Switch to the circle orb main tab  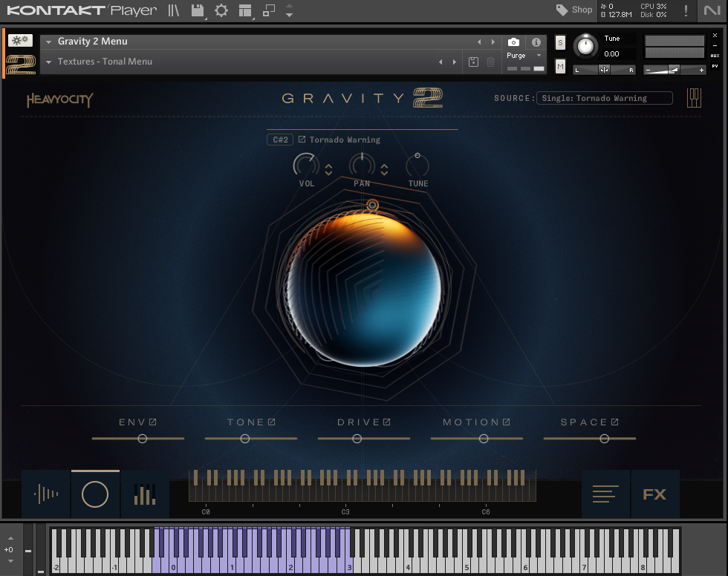click(95, 494)
